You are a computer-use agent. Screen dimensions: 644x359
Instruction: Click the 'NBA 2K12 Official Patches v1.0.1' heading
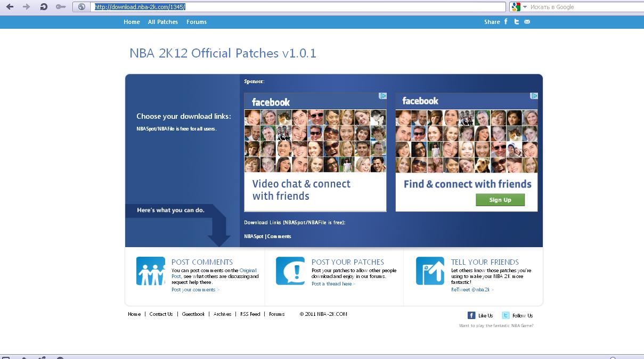223,53
